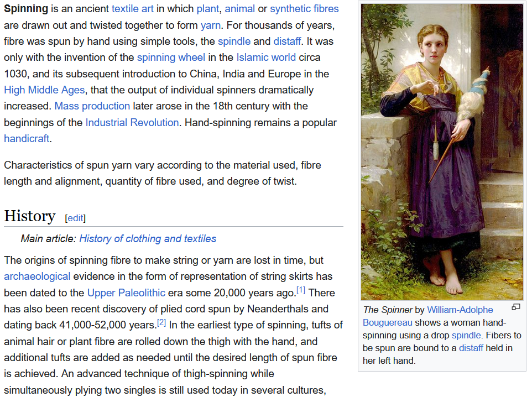Screen dimensions: 532x397
Task: Follow the 'archaeological' link
Action: coord(37,276)
